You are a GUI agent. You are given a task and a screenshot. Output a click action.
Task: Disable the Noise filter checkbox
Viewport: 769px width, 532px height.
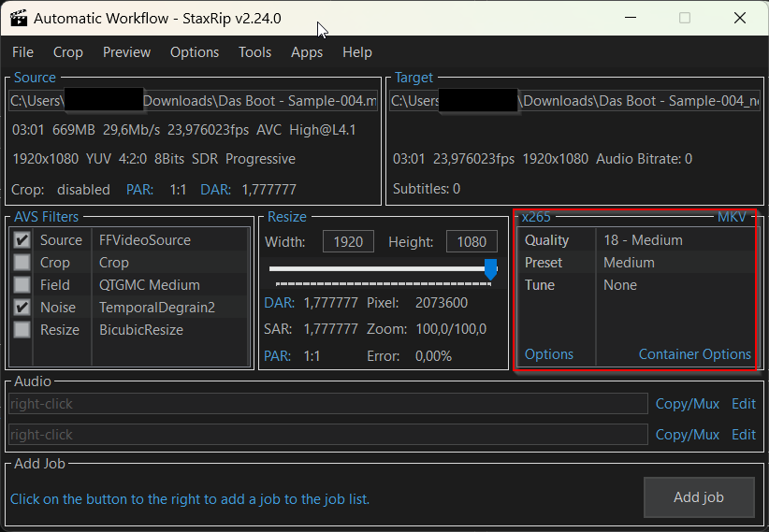click(22, 308)
